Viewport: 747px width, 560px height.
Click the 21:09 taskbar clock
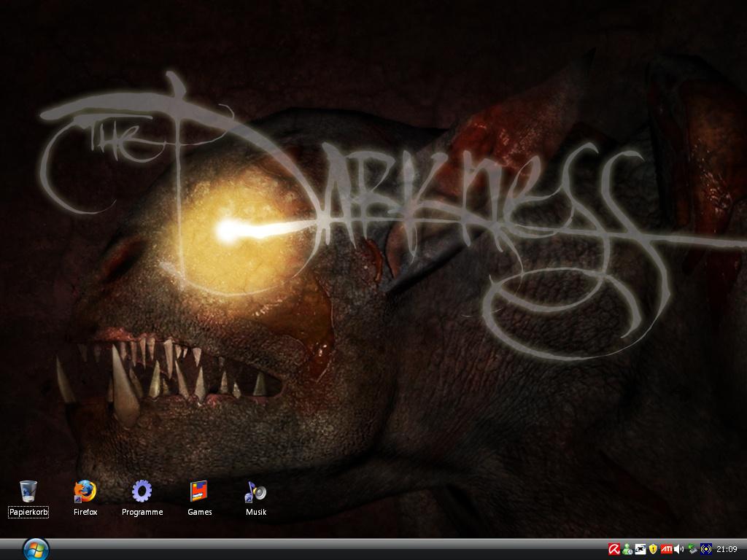pyautogui.click(x=727, y=550)
